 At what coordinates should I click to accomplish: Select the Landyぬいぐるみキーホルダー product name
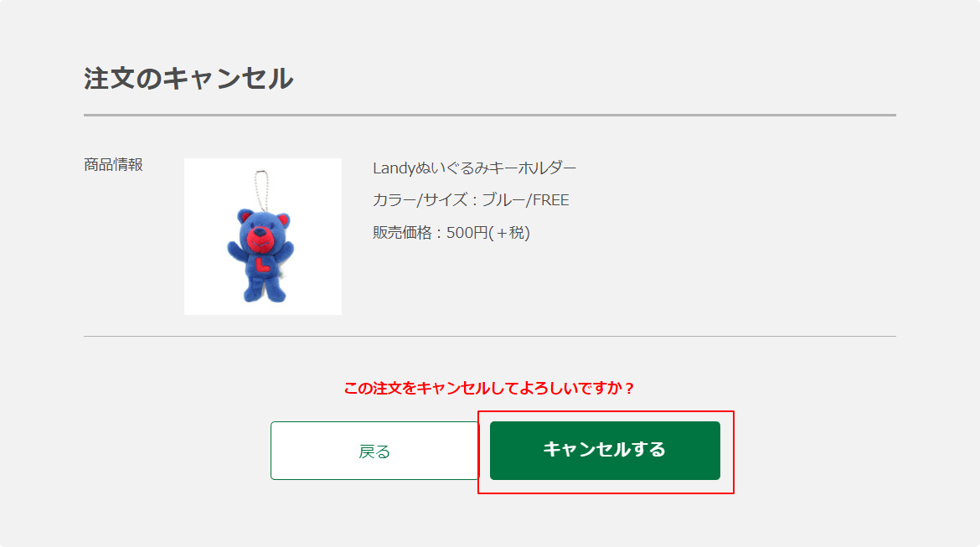(474, 168)
